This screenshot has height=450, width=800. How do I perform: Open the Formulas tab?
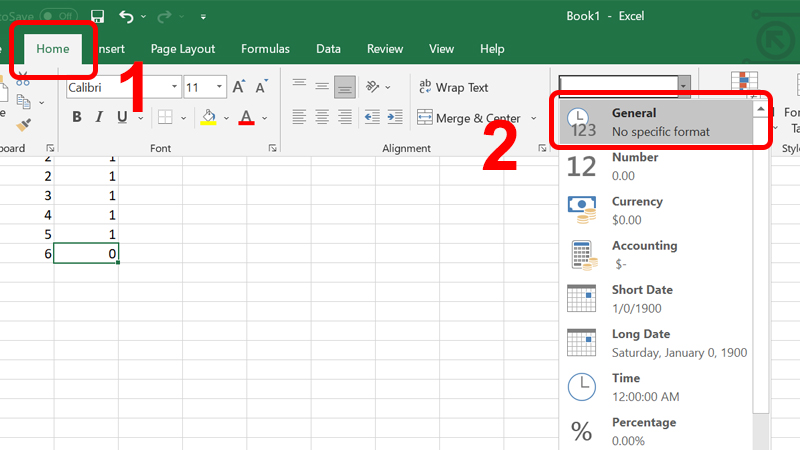[265, 48]
